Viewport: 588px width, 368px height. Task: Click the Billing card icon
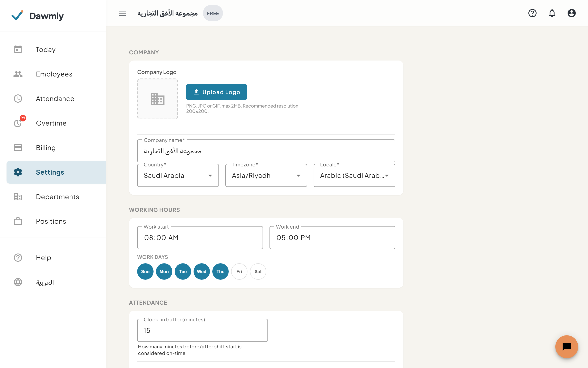pyautogui.click(x=18, y=147)
